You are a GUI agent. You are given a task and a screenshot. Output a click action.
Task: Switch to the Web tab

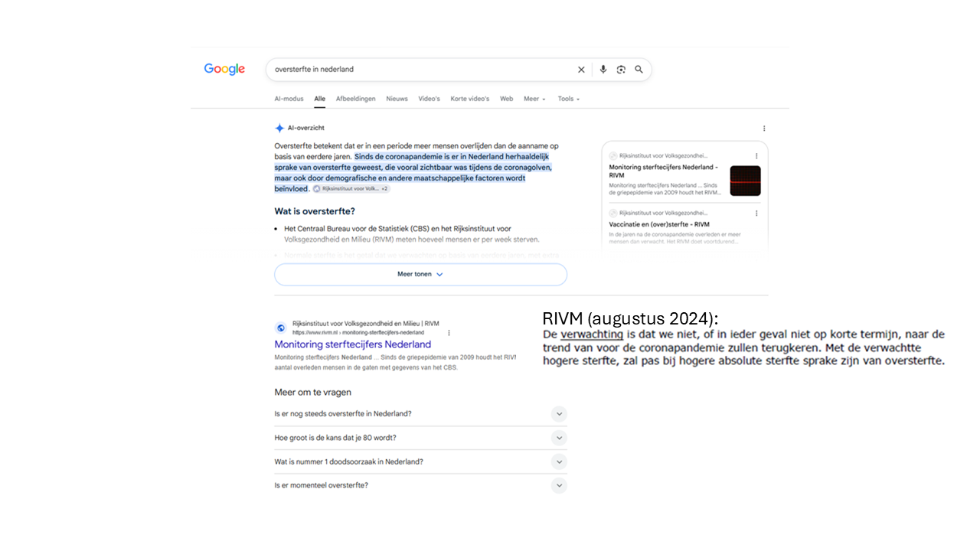point(506,99)
